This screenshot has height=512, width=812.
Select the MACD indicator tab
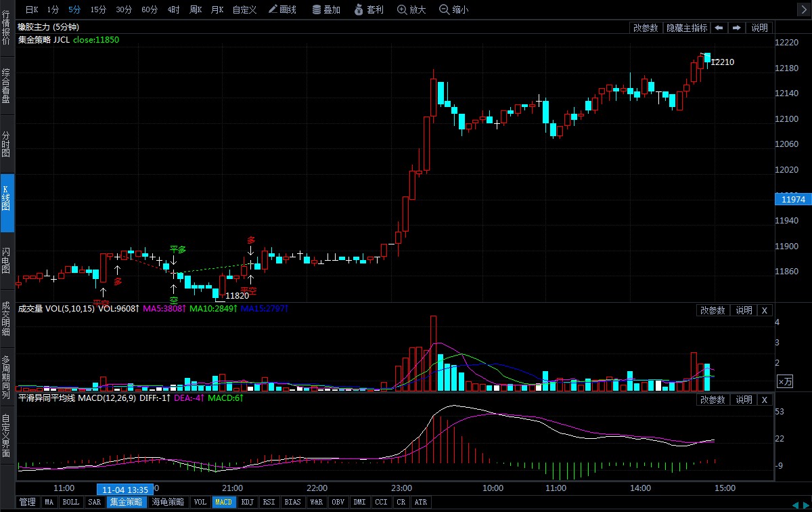tap(223, 503)
